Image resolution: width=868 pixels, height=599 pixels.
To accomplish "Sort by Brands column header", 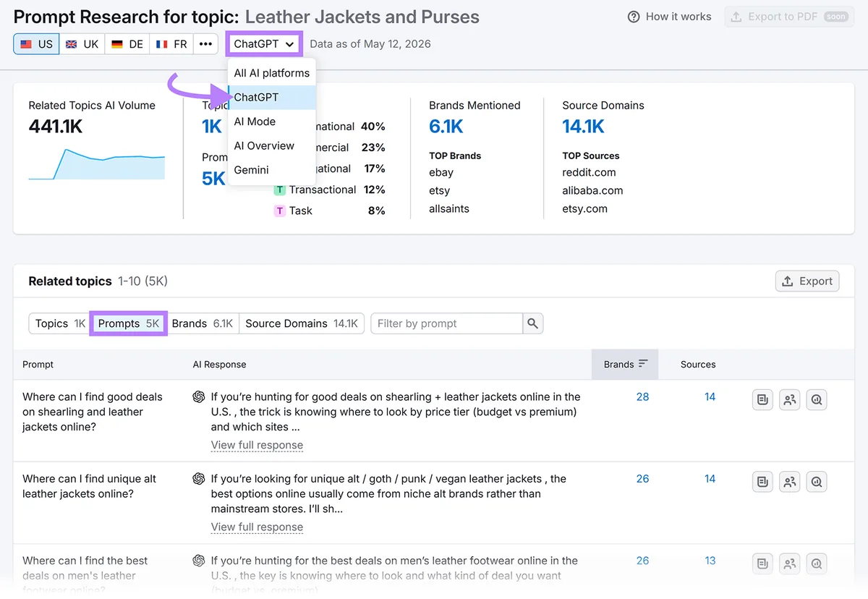I will pos(626,364).
